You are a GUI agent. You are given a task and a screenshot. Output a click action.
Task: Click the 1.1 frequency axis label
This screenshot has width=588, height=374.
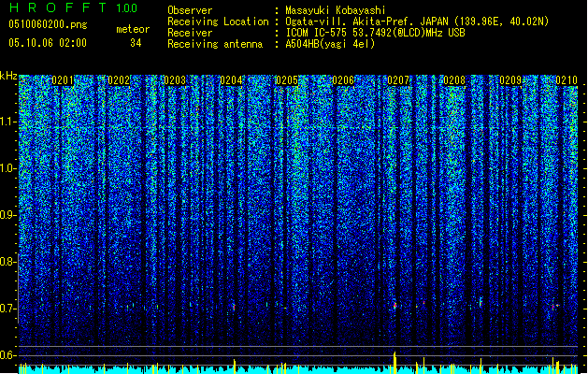pyautogui.click(x=7, y=122)
